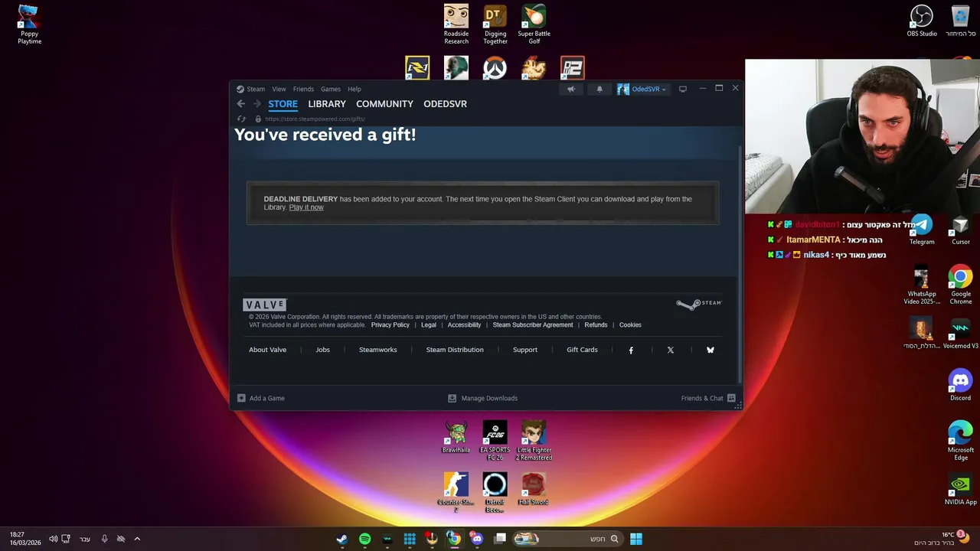Open the About Valve link
980x551 pixels.
(267, 350)
